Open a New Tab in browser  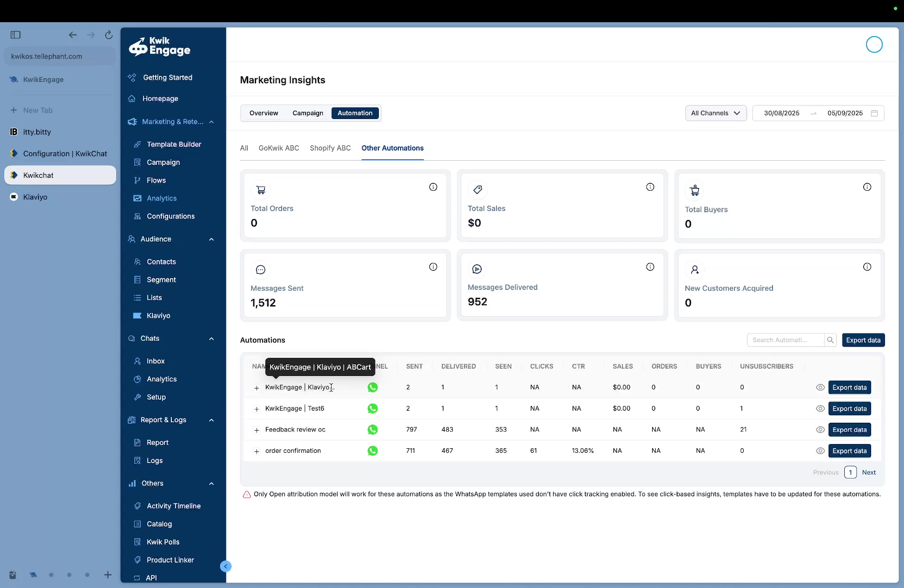point(60,111)
